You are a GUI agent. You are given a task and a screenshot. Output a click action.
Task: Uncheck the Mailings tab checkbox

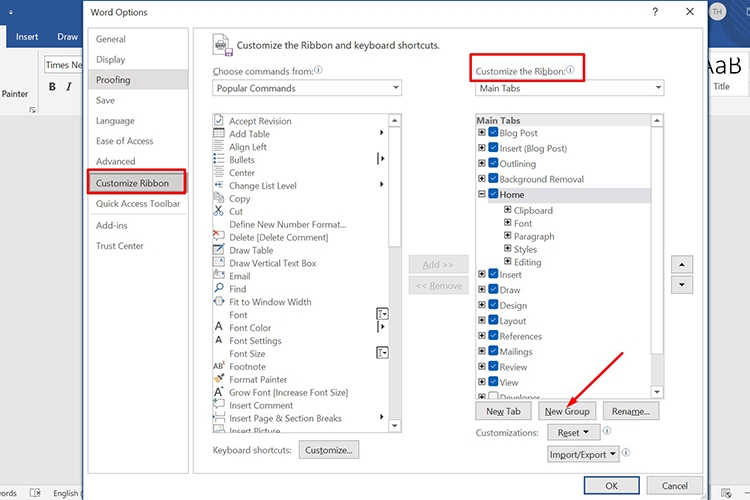[x=493, y=351]
